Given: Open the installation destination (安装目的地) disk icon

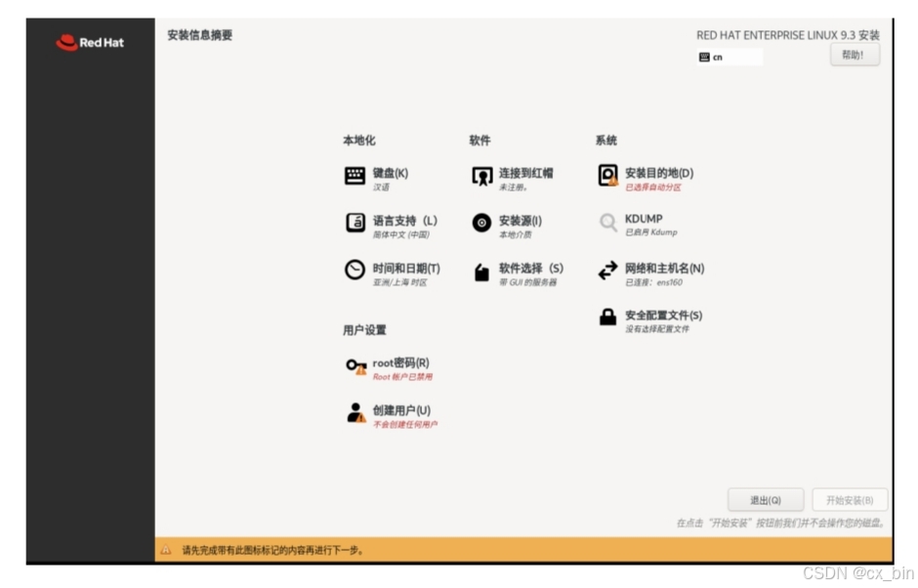Looking at the screenshot, I should [x=607, y=175].
